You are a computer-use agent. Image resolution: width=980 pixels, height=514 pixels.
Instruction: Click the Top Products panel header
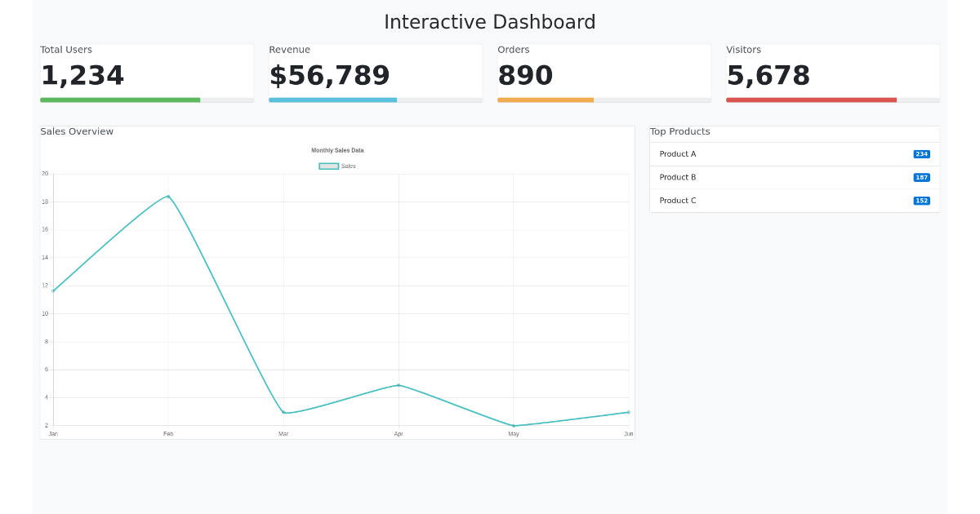(679, 131)
